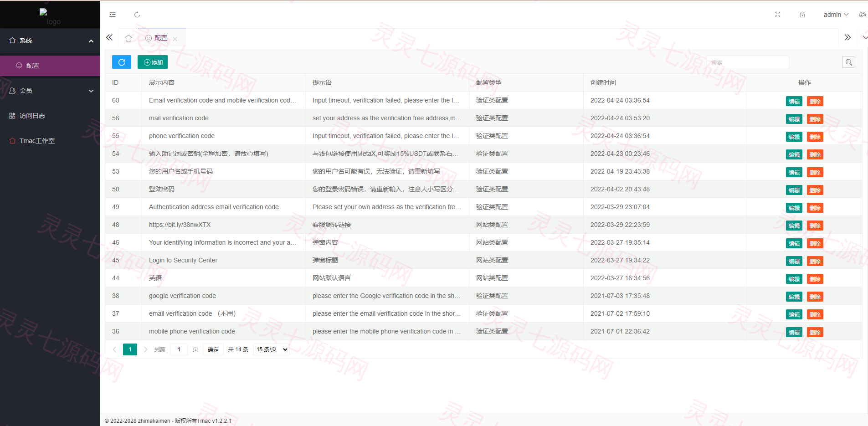Enter fullscreen mode via the header icon
The image size is (868, 426).
coord(778,15)
